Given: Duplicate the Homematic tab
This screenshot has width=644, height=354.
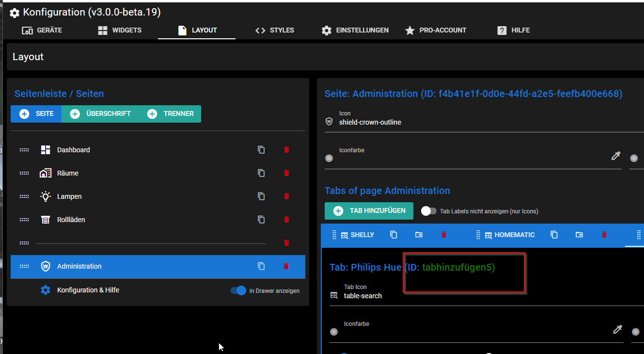Looking at the screenshot, I should point(554,235).
